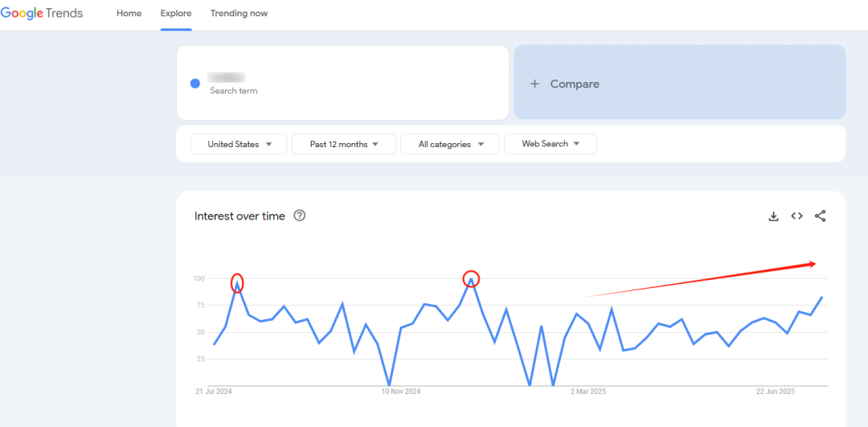Open the Home tab

129,14
